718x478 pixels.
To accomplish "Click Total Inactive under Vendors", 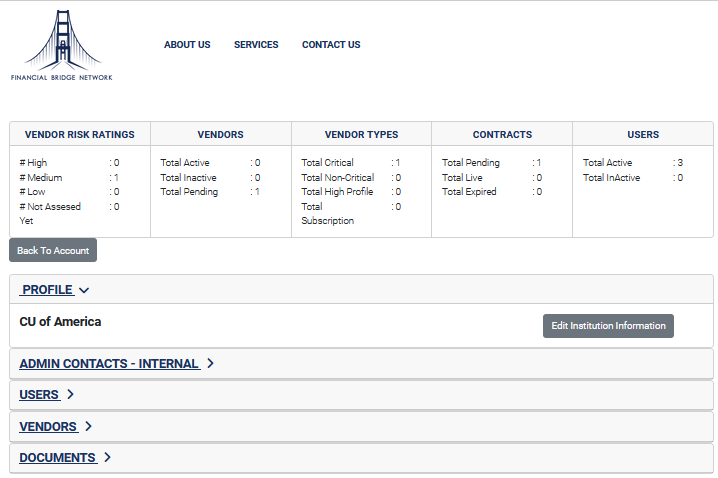I will (210, 178).
